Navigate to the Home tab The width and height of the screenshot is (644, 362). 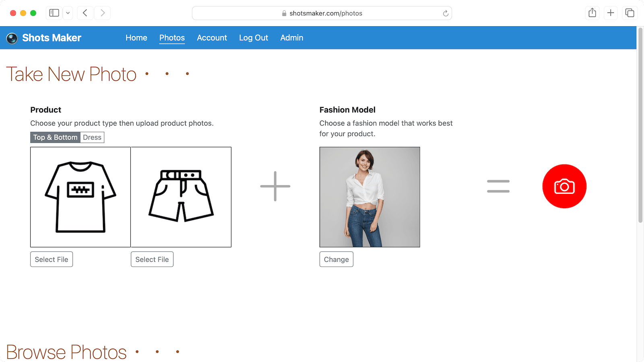point(136,37)
